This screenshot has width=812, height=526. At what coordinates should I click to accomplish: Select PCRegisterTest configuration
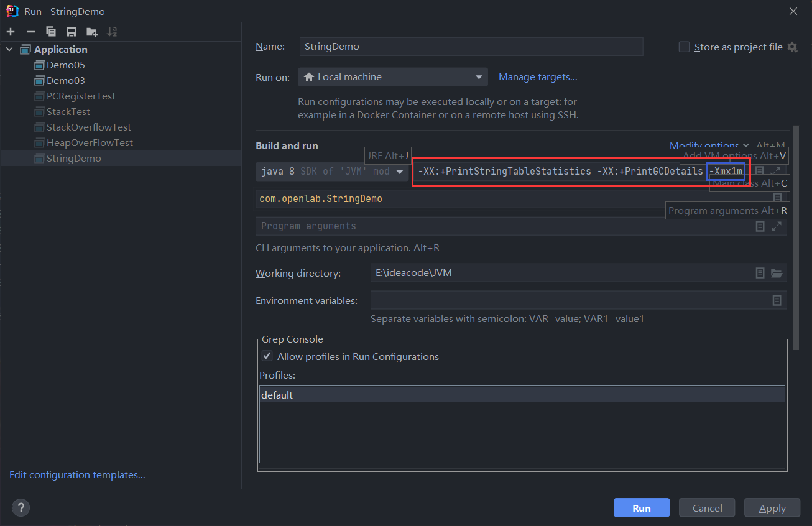(81, 96)
